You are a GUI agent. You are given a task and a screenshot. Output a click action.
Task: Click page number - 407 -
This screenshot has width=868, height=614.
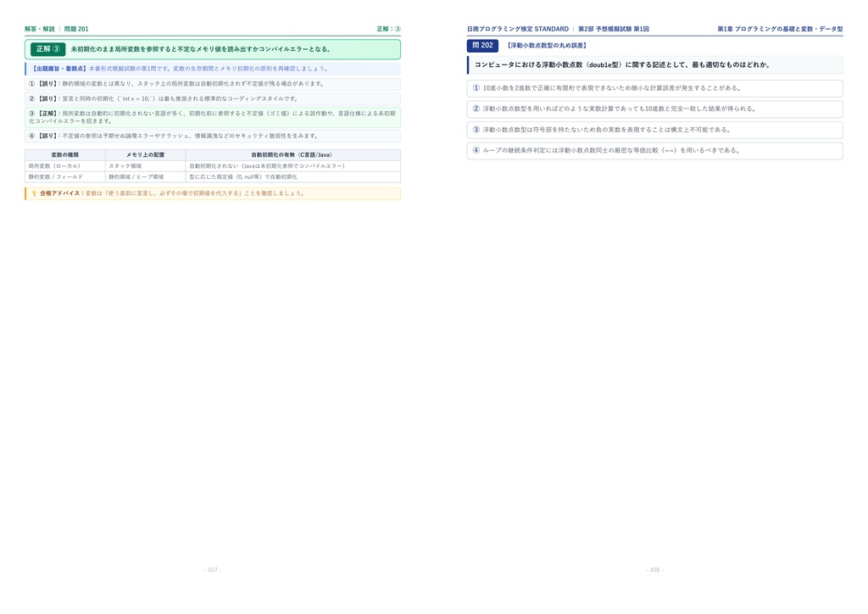[x=213, y=570]
